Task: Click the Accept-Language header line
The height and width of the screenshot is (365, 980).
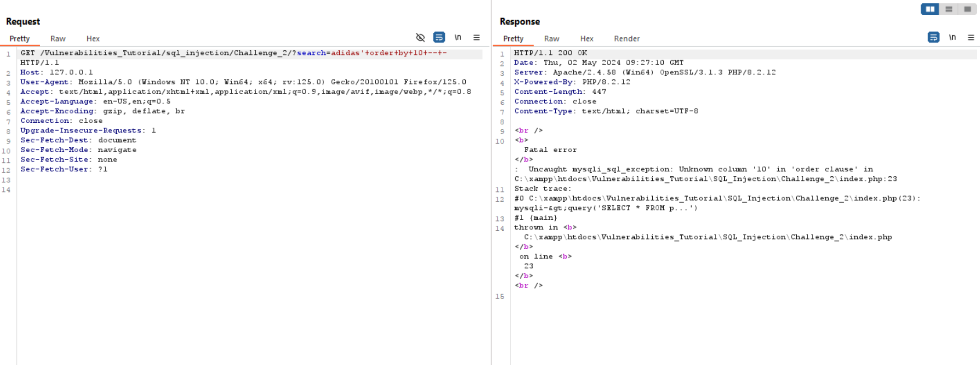Action: [x=96, y=102]
